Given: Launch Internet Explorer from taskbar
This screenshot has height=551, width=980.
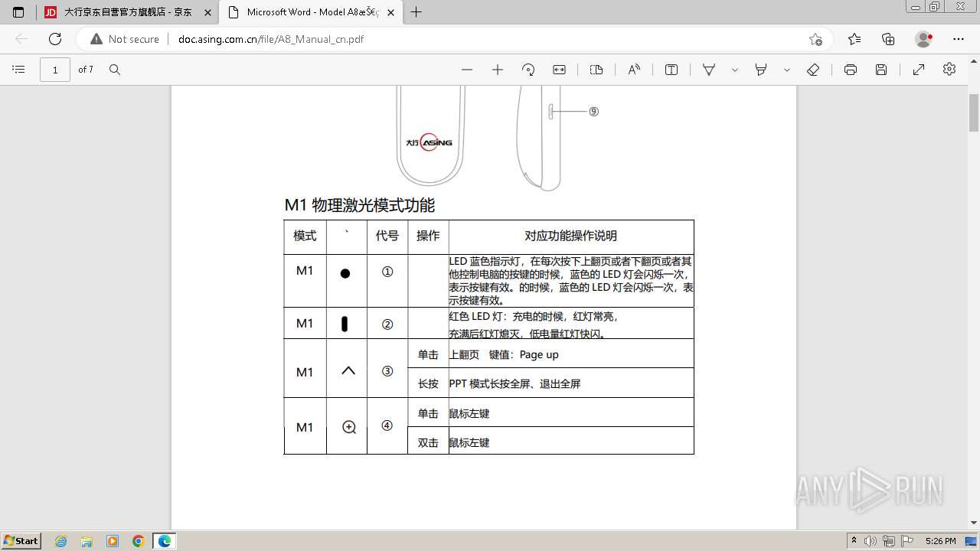Looking at the screenshot, I should (61, 541).
